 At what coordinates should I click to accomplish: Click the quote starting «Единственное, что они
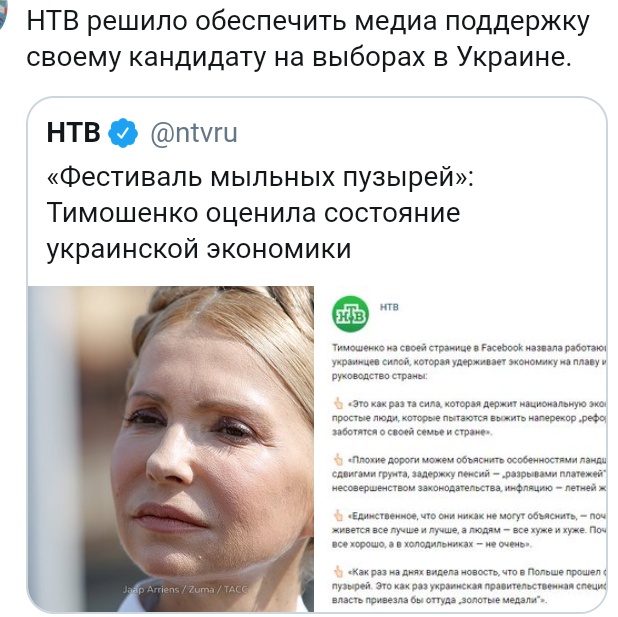point(469,530)
